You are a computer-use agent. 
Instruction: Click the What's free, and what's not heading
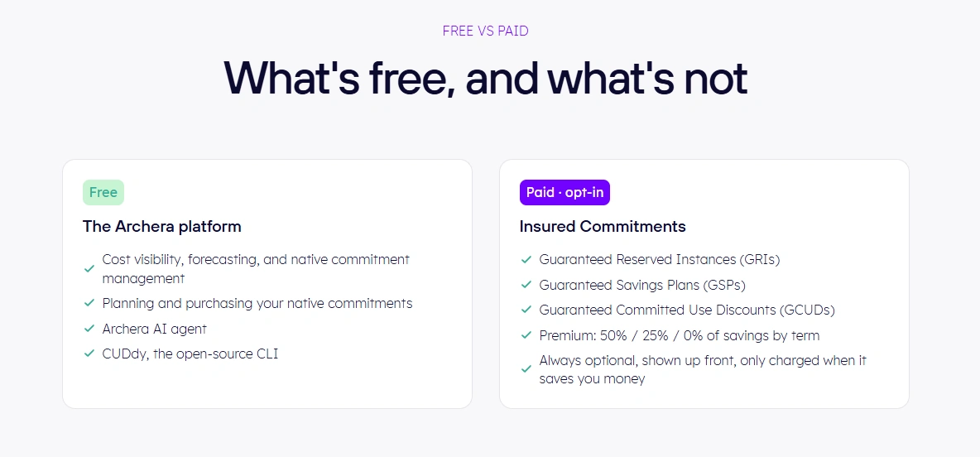[486, 78]
